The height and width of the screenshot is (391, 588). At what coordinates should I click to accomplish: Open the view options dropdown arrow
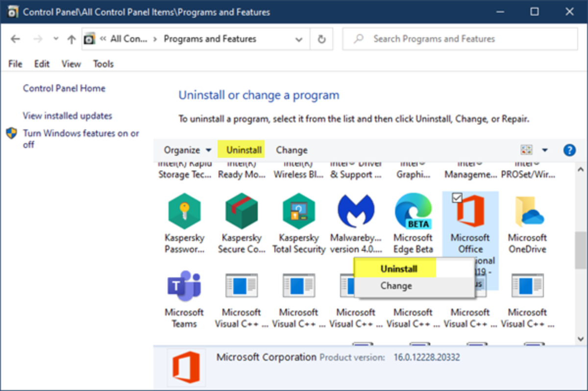click(x=544, y=150)
